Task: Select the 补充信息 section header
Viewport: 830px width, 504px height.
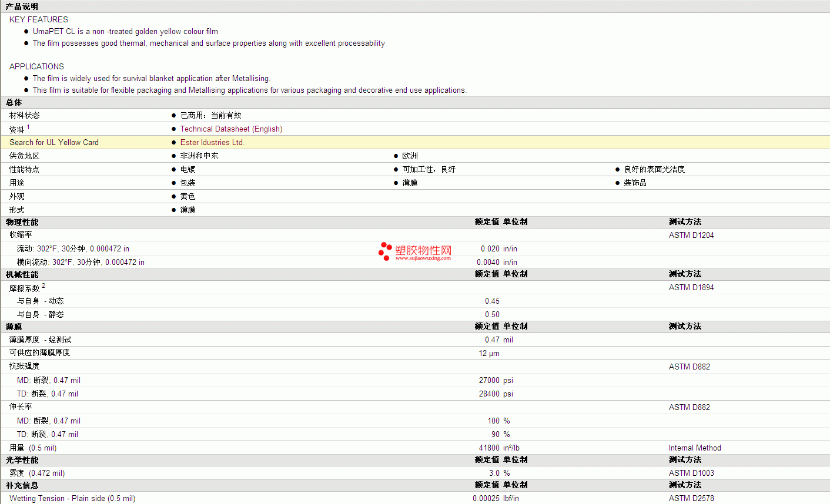Action: 22,485
